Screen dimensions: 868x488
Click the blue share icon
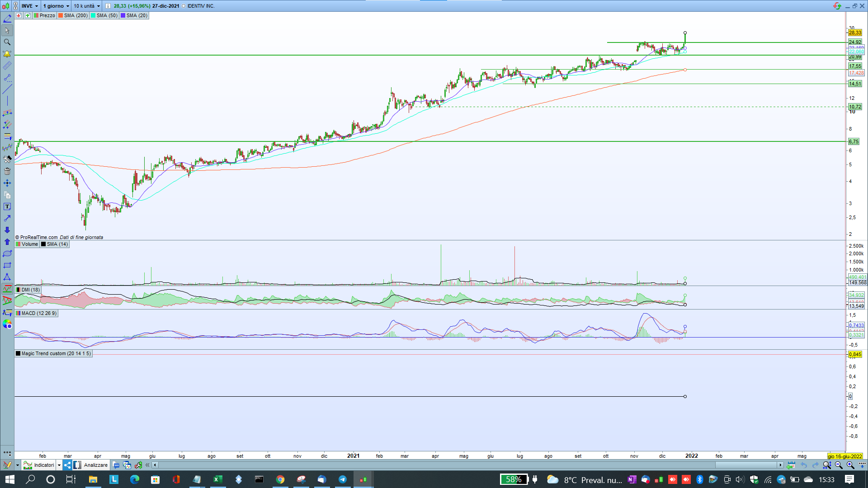[x=67, y=465]
